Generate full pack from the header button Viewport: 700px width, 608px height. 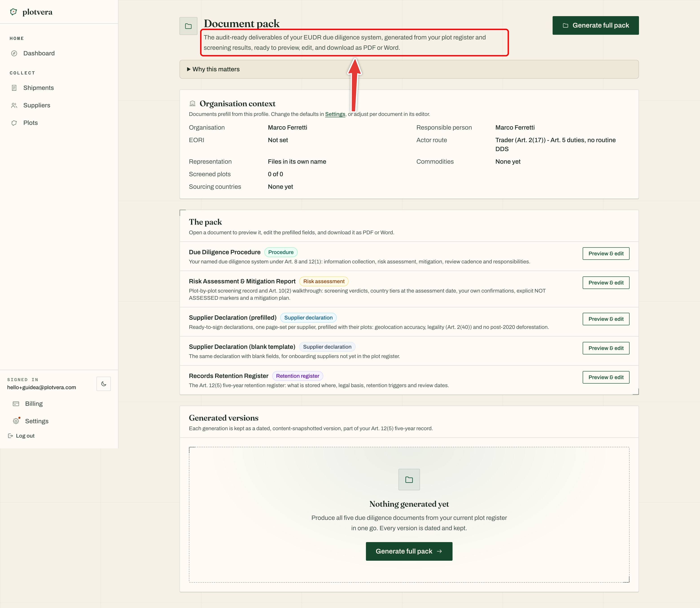click(x=595, y=26)
